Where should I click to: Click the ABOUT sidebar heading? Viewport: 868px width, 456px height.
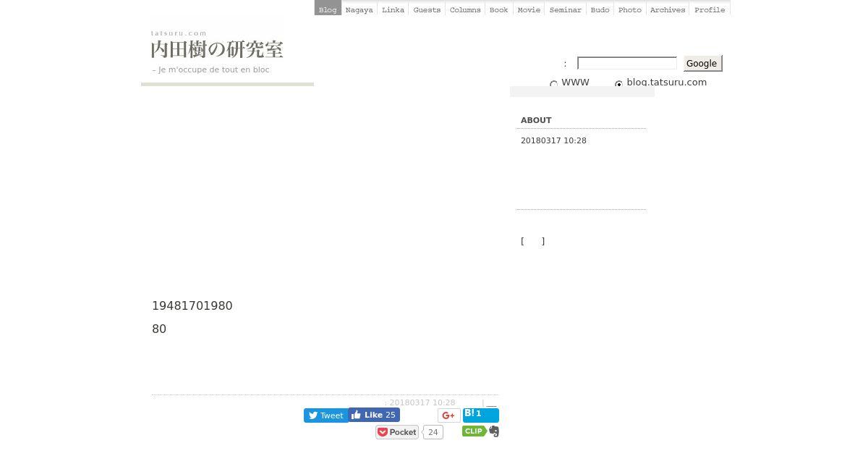[x=536, y=120]
